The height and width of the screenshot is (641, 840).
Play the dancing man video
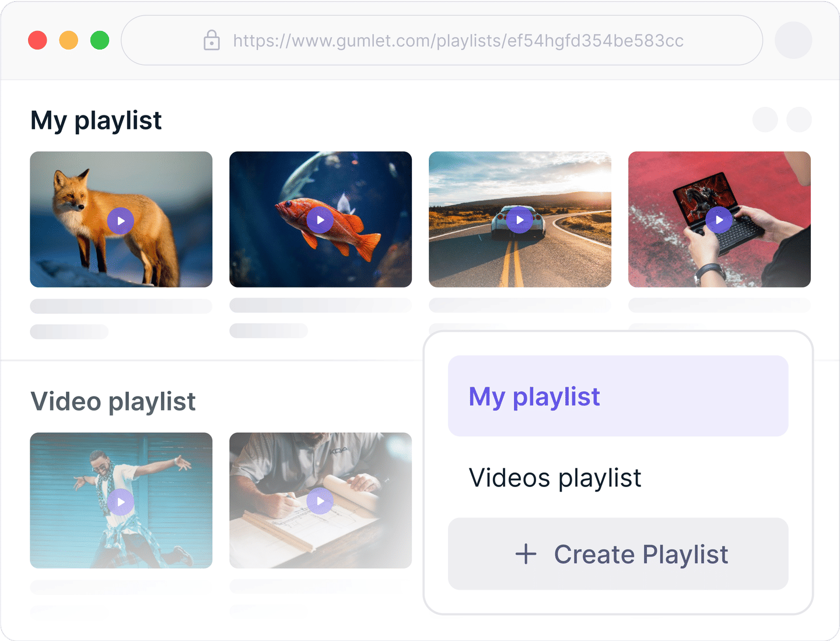[x=121, y=501]
